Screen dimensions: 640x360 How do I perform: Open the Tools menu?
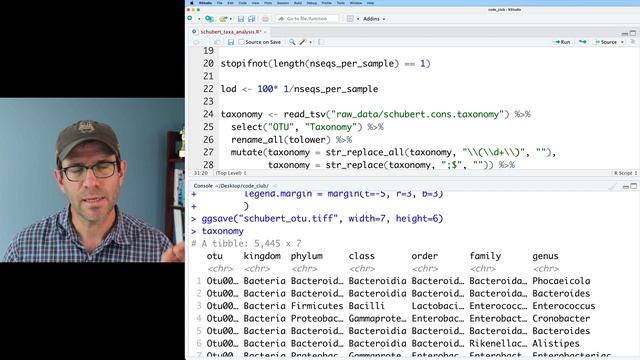340,3
